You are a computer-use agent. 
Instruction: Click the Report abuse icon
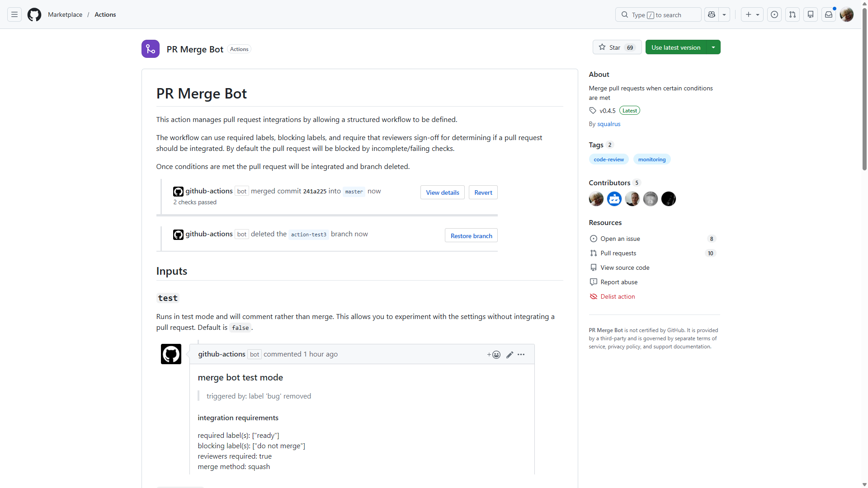(x=593, y=282)
